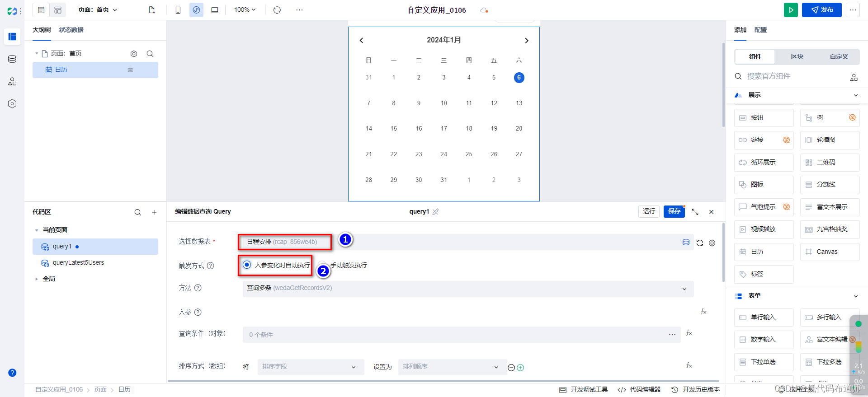Screen dimensions: 868x397
Task: Click the refresh icon in top toolbar
Action: tap(277, 10)
